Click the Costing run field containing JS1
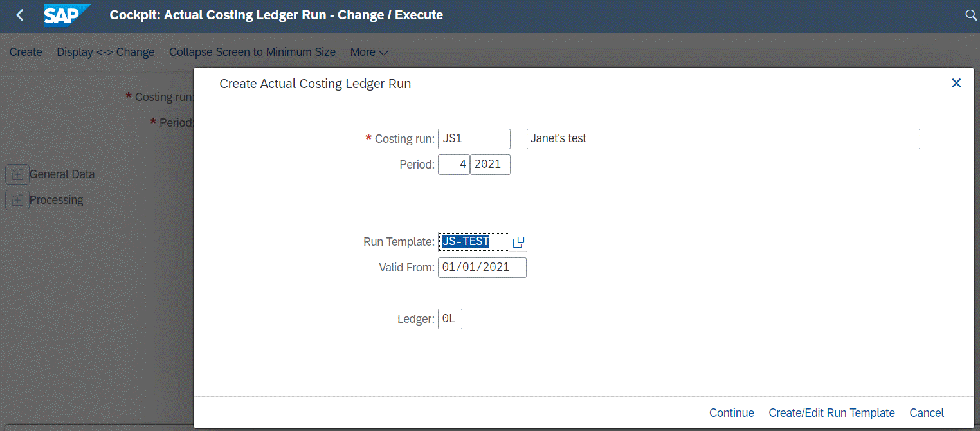 (x=474, y=138)
